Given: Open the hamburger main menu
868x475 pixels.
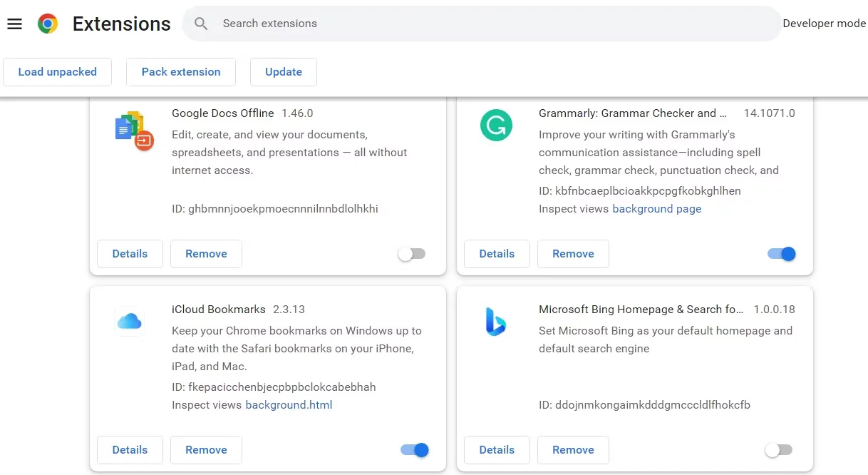Looking at the screenshot, I should click(14, 24).
